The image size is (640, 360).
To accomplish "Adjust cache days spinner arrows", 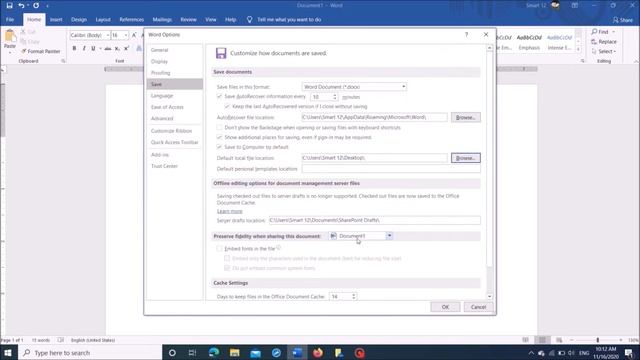I will (353, 296).
